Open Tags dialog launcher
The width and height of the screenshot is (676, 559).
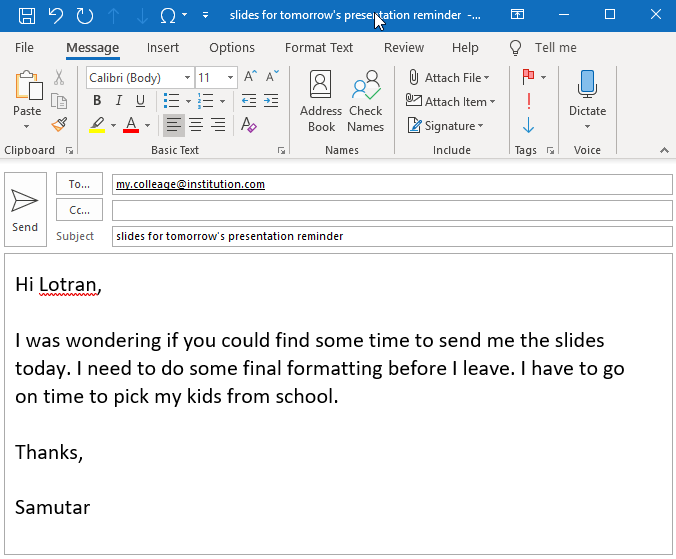(x=551, y=150)
